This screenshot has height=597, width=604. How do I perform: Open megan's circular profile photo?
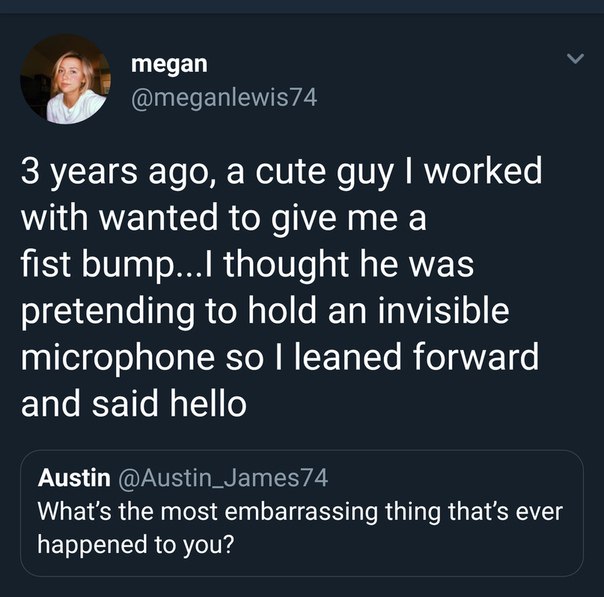tap(65, 79)
